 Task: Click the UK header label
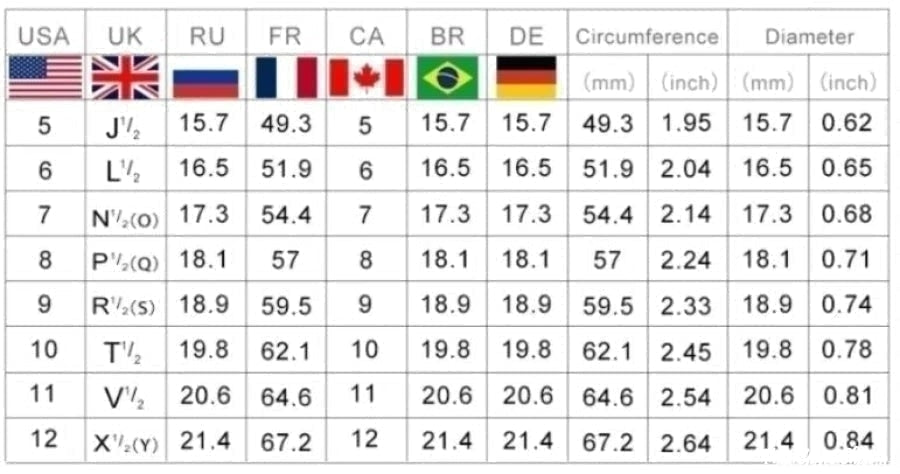click(x=125, y=37)
